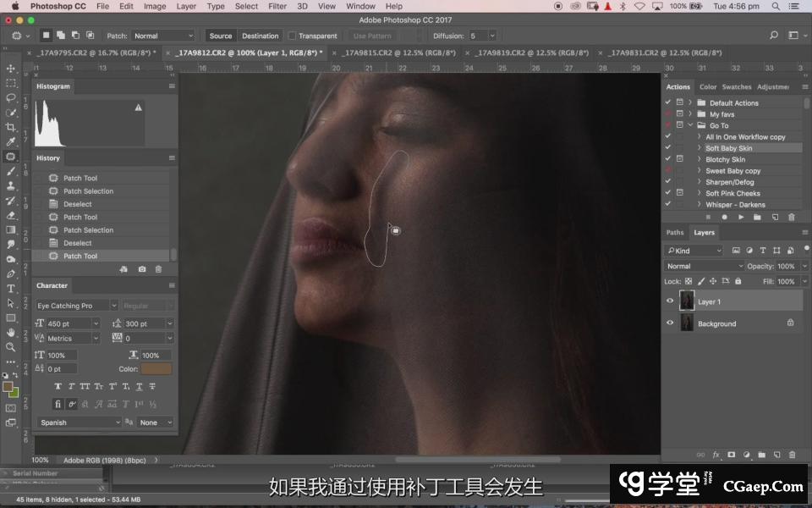Expand the Soft Baby Skin action
Screen dimensions: 812x508
[x=700, y=148]
